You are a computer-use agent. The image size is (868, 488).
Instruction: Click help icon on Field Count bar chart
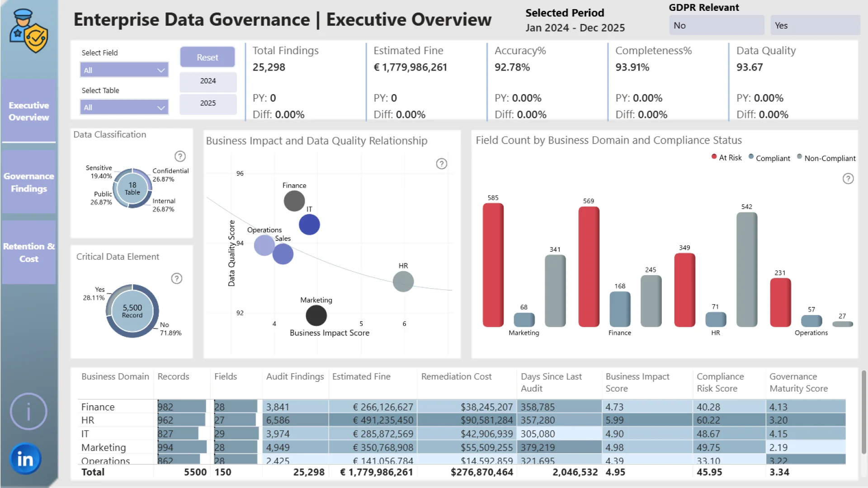(x=848, y=179)
